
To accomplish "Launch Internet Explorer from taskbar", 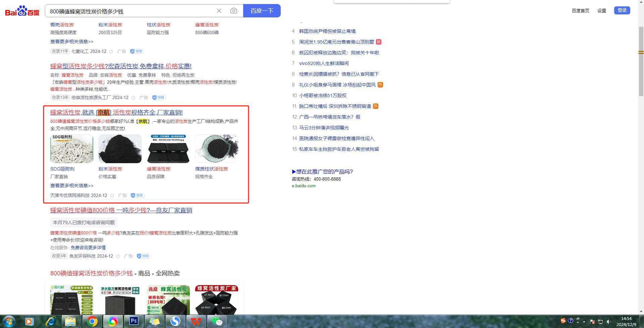I will (x=50, y=322).
